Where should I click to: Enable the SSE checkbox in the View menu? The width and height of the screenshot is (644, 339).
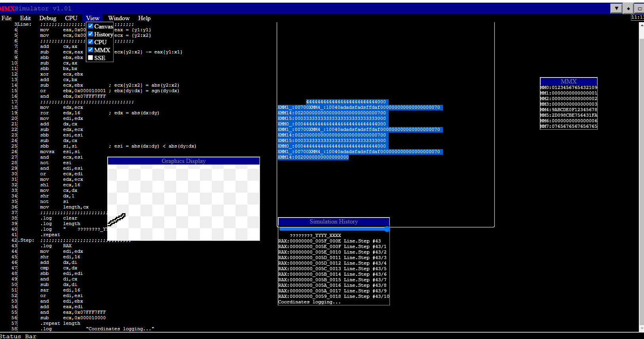(91, 58)
